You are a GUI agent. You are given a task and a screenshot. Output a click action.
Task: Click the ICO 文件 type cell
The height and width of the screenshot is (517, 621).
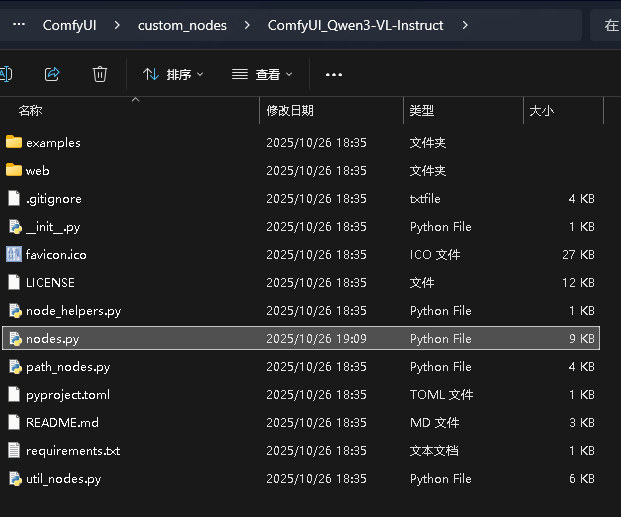coord(435,254)
